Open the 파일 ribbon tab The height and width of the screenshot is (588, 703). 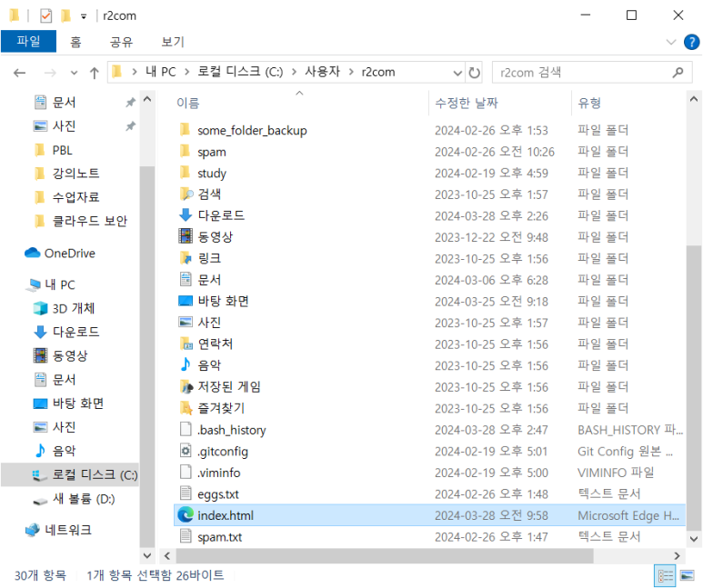pyautogui.click(x=29, y=41)
